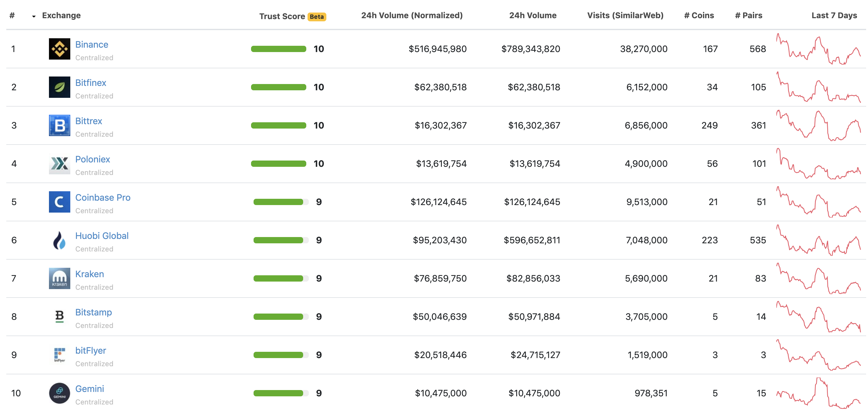This screenshot has height=412, width=868.
Task: Open the Binance exchange link
Action: tap(92, 45)
